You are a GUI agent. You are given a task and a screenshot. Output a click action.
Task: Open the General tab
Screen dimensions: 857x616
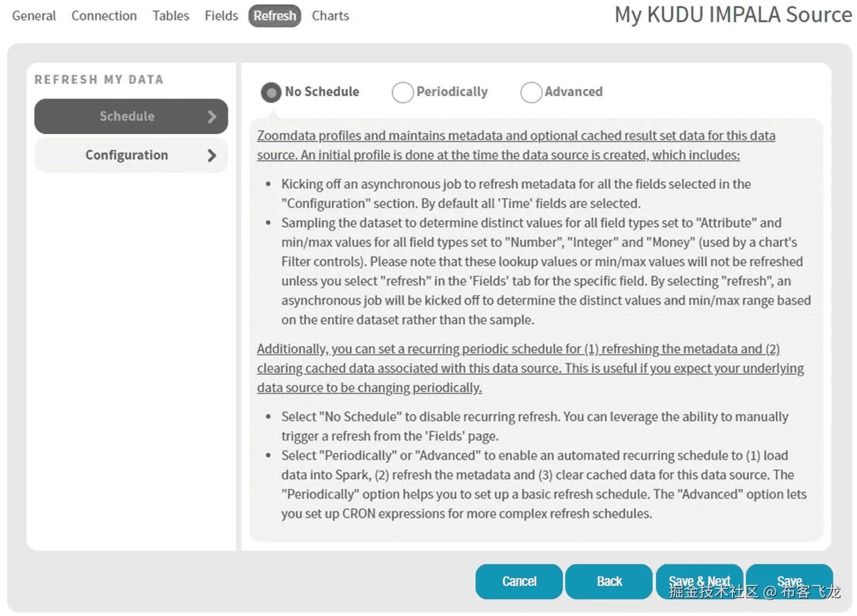pyautogui.click(x=34, y=16)
